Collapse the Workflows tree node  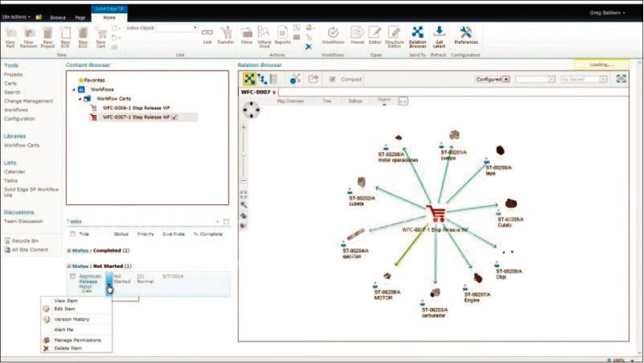click(x=73, y=89)
